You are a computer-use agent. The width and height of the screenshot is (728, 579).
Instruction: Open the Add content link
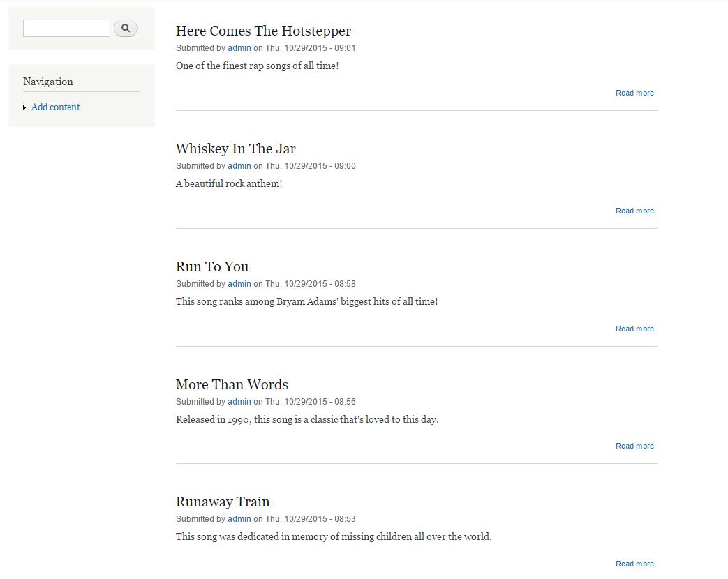55,107
